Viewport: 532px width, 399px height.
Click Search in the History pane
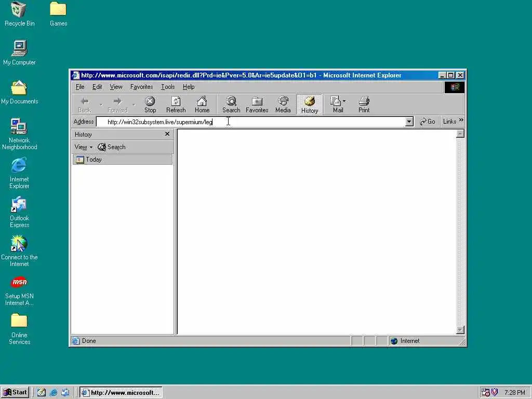[x=111, y=147]
